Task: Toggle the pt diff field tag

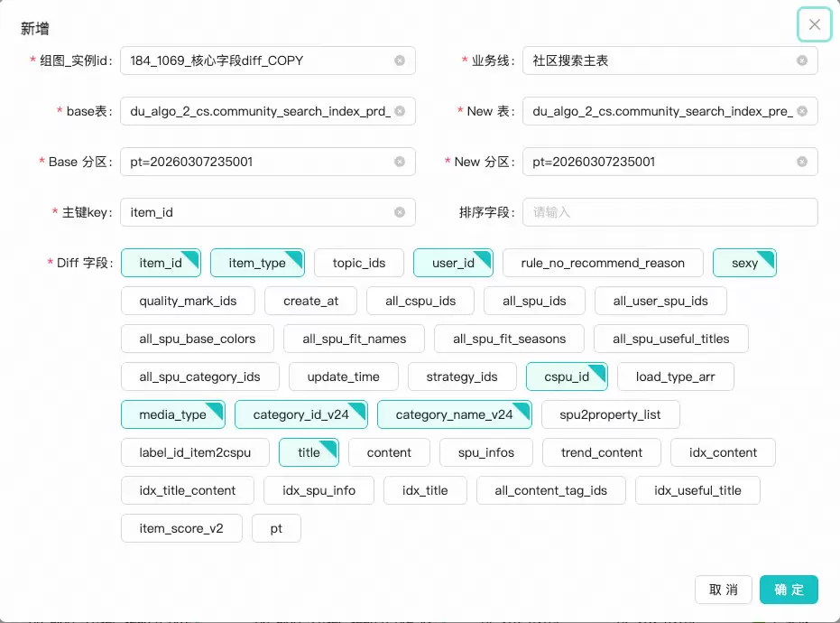Action: (x=276, y=528)
